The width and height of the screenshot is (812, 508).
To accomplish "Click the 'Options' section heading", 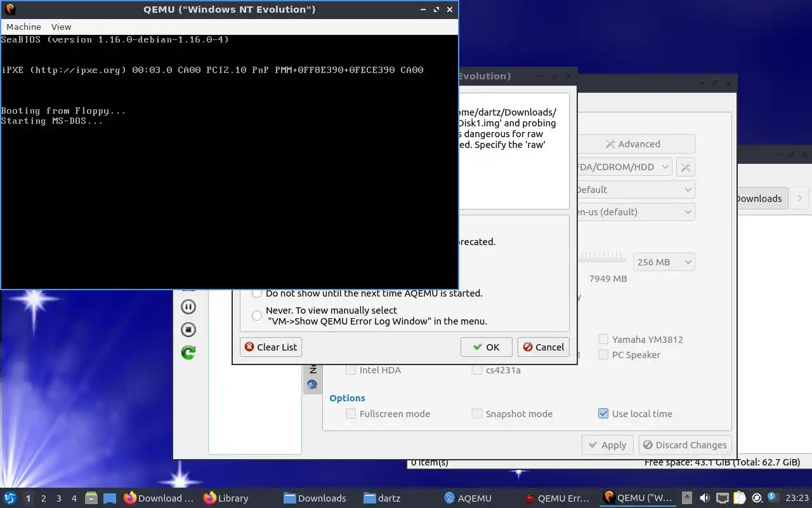I will pos(347,398).
